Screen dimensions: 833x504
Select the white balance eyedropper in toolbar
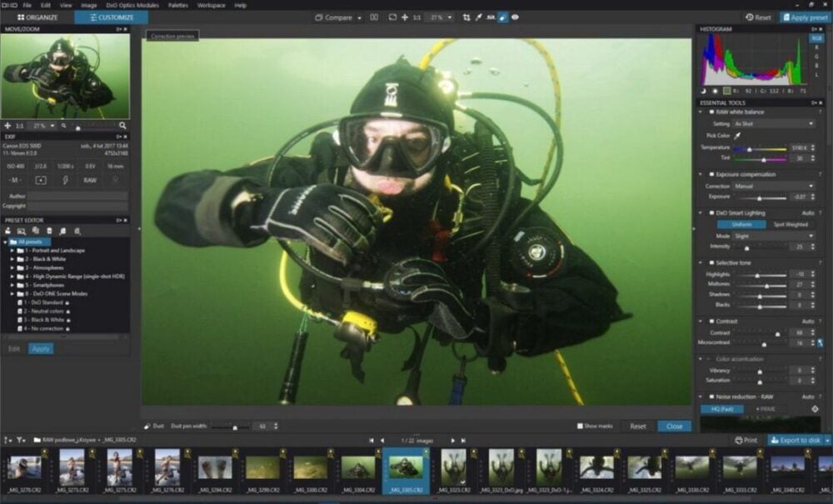click(x=479, y=17)
